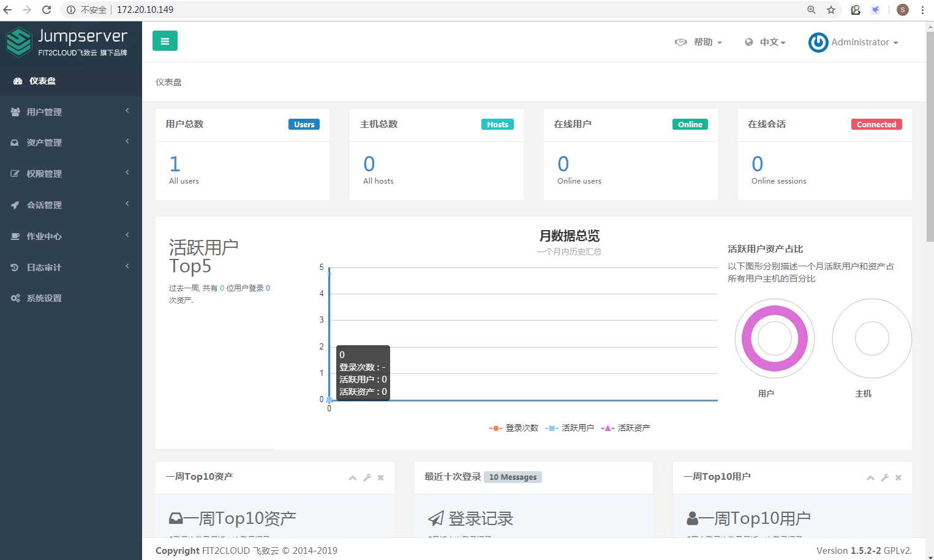Toggle 活跃用户 series in chart legend

[x=569, y=428]
